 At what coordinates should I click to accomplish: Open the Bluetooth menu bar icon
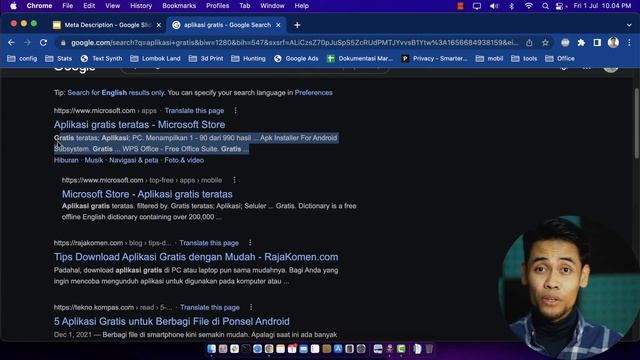(511, 6)
